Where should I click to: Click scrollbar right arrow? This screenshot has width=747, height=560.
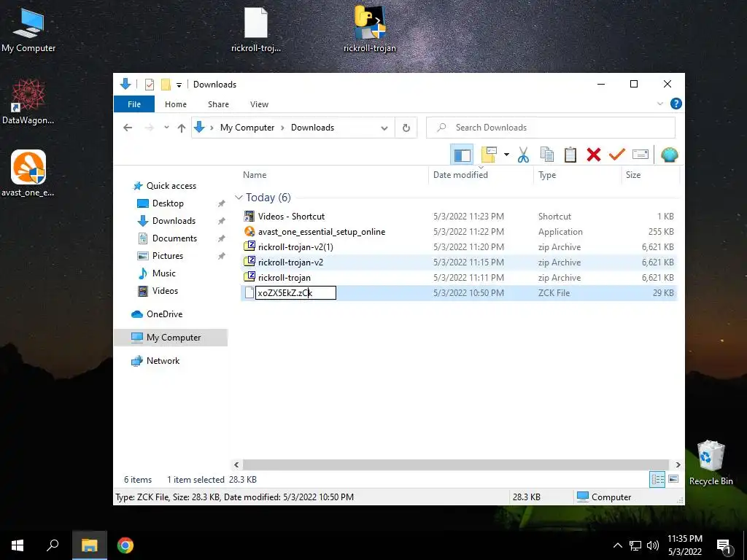[x=678, y=464]
